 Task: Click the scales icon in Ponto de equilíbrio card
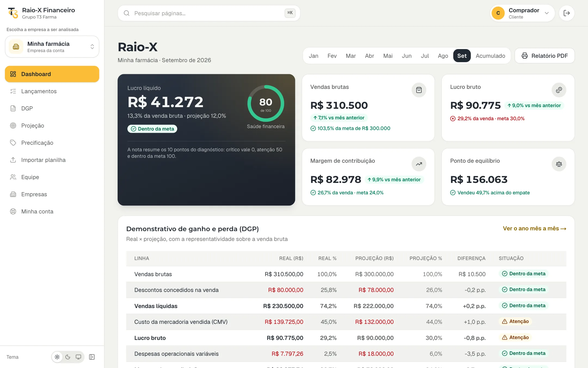coord(559,164)
